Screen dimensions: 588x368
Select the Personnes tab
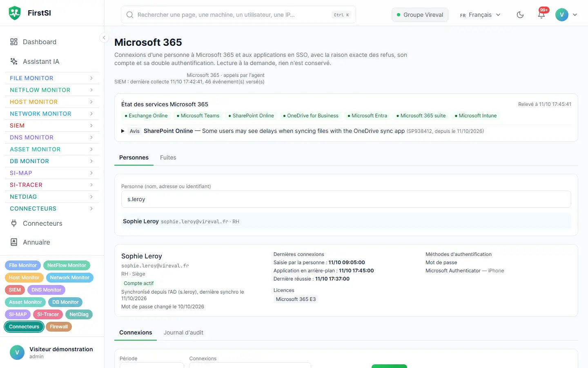(134, 157)
